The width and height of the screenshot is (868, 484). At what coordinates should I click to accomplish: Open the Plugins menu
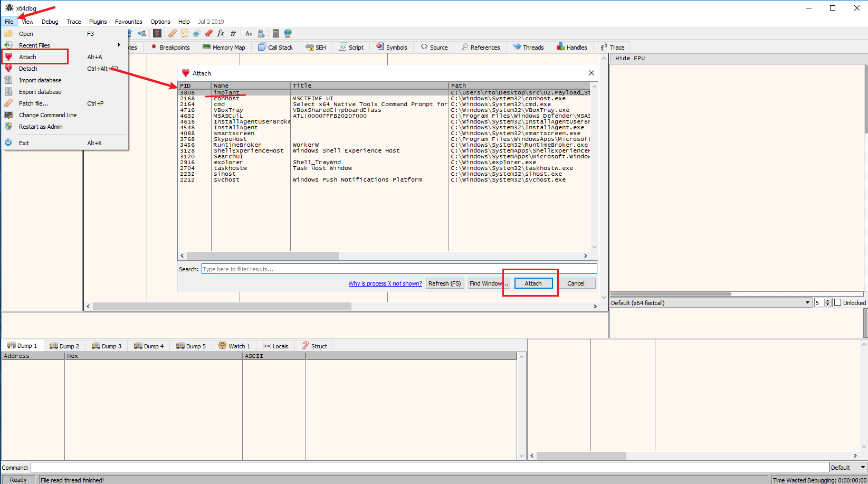pyautogui.click(x=98, y=22)
